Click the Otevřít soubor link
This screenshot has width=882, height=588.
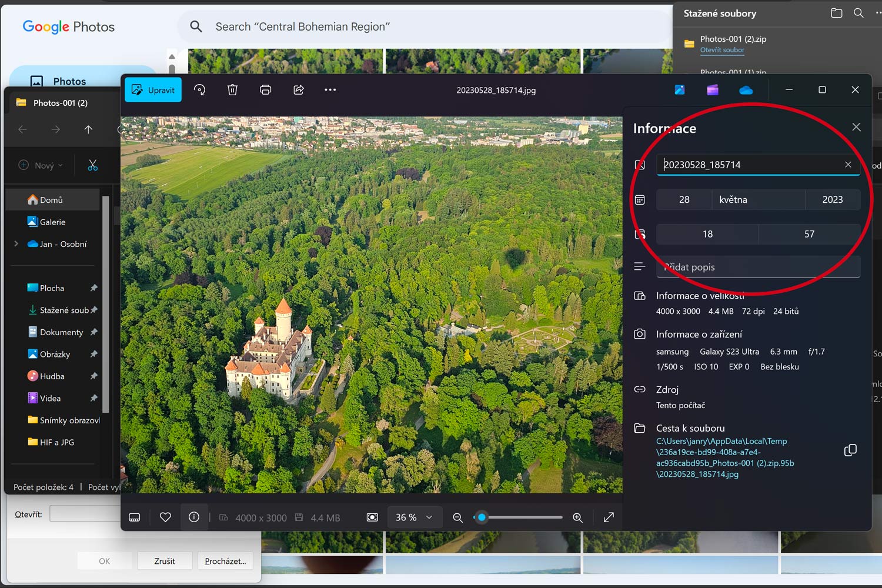[x=722, y=50]
